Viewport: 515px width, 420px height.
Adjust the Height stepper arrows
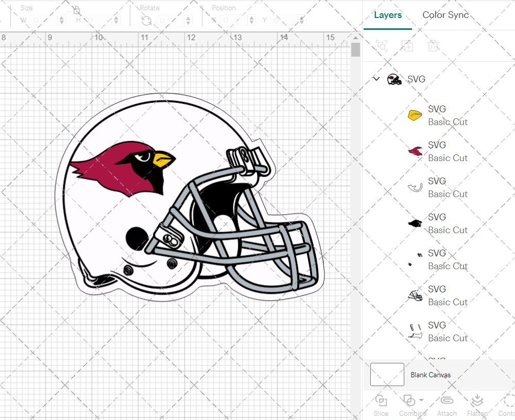(x=116, y=21)
